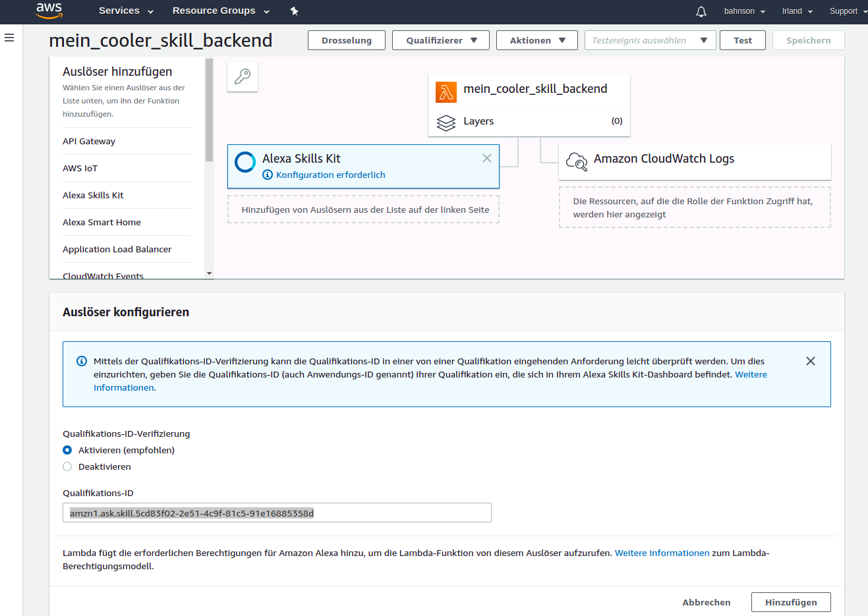Dismiss the blue Qualifikations-ID info banner
Screen dimensions: 868x616
click(x=811, y=360)
